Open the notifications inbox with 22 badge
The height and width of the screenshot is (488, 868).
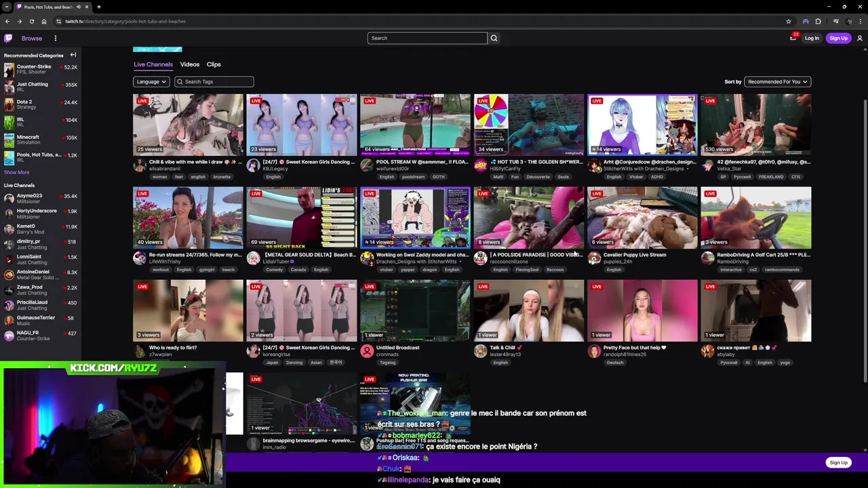click(x=793, y=38)
